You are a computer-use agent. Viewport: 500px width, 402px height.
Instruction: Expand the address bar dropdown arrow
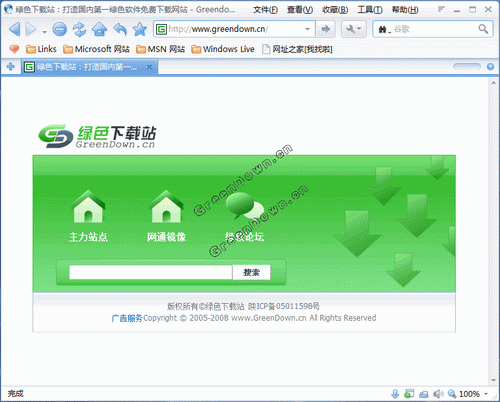[307, 29]
